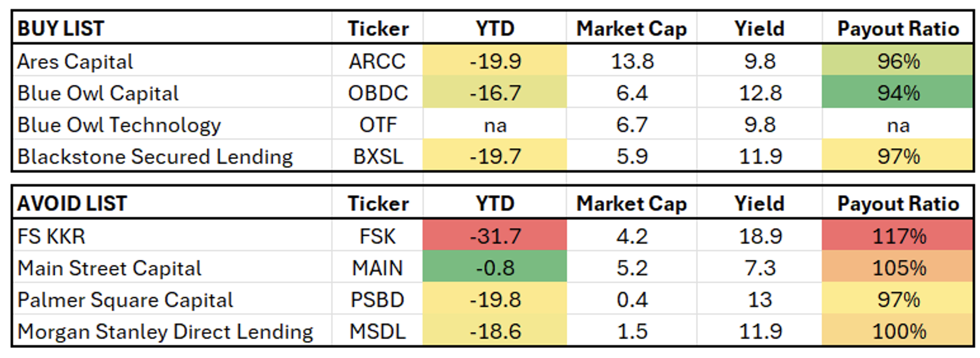Click the 0.4 market cap cell
This screenshot has height=358, width=980.
pyautogui.click(x=632, y=300)
